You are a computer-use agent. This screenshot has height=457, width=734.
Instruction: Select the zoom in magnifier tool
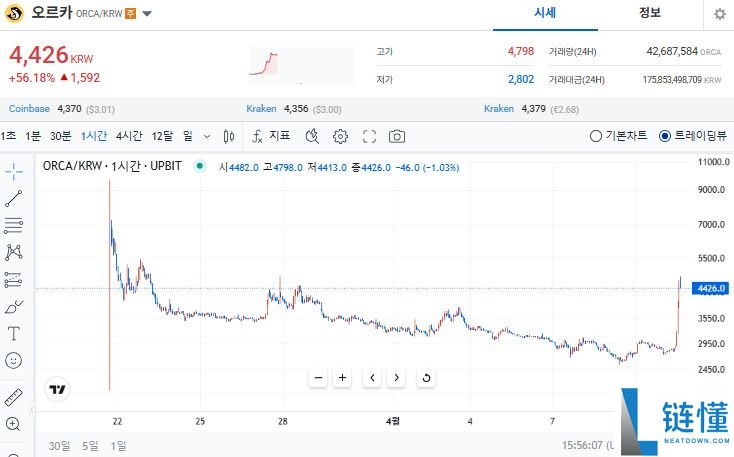(x=13, y=424)
